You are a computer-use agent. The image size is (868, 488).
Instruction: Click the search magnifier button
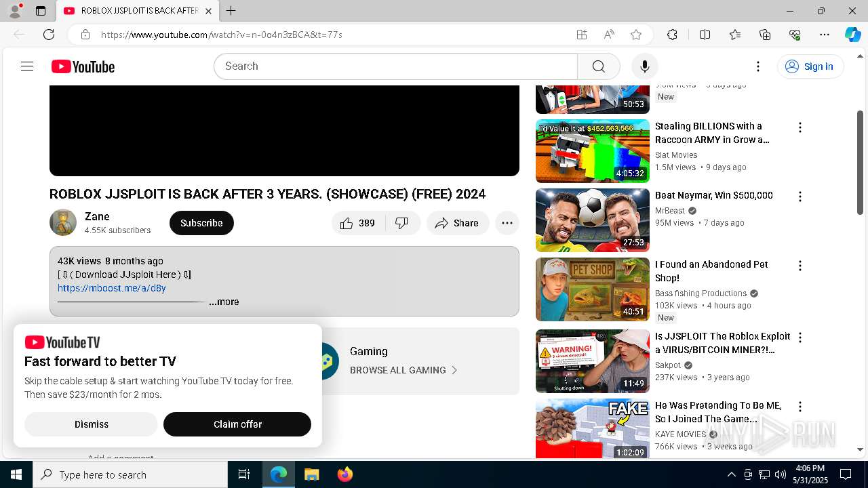tap(598, 66)
